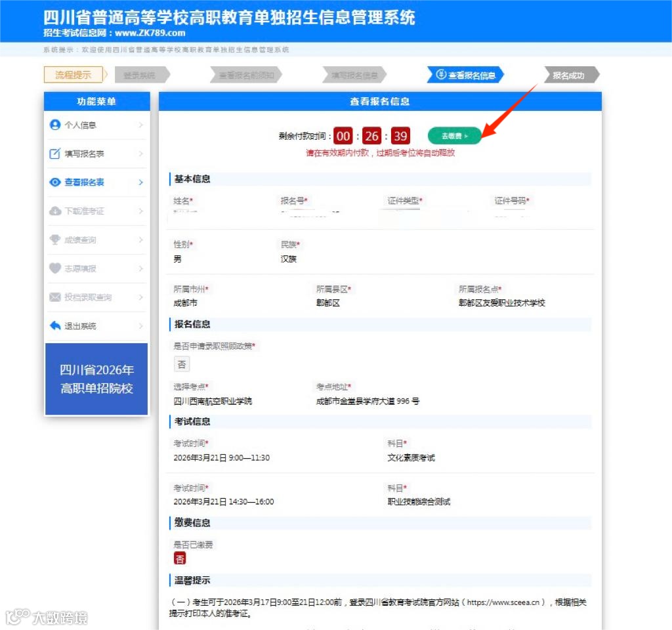Expand the 志愿填报 chevron
672x630 pixels.
(x=141, y=268)
